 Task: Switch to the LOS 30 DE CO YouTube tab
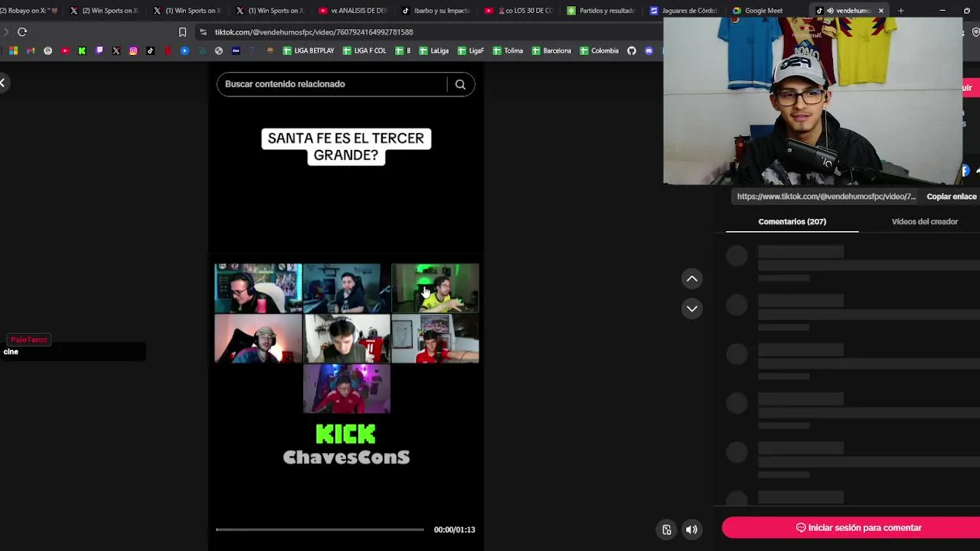click(518, 11)
